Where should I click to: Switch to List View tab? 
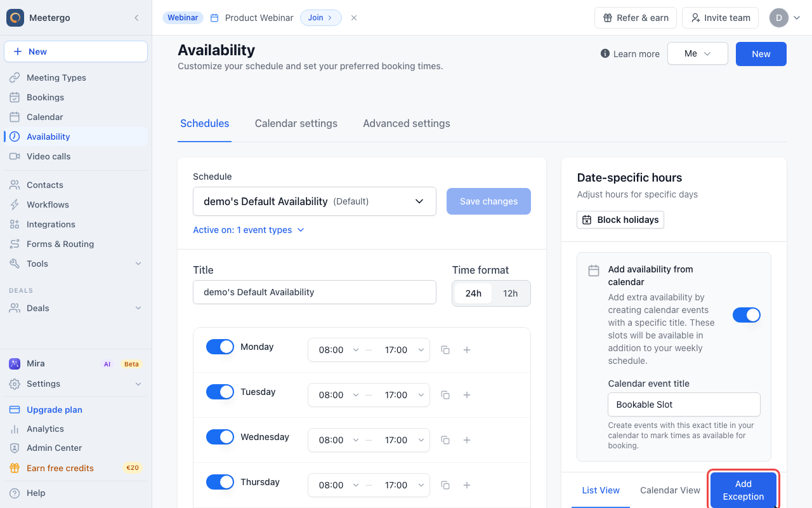click(x=601, y=490)
